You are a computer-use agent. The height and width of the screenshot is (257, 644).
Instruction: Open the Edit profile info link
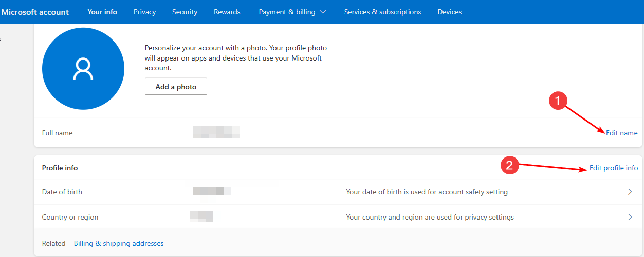click(x=613, y=168)
